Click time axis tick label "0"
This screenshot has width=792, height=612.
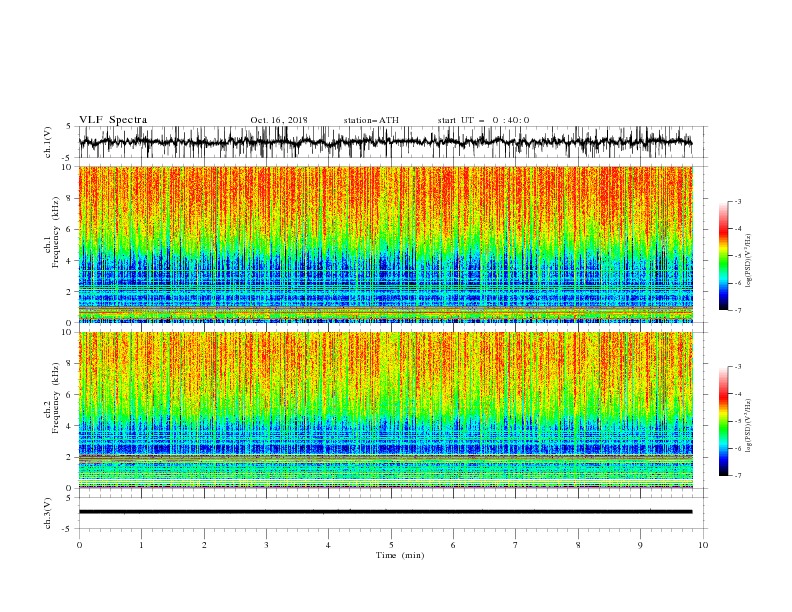pos(79,545)
